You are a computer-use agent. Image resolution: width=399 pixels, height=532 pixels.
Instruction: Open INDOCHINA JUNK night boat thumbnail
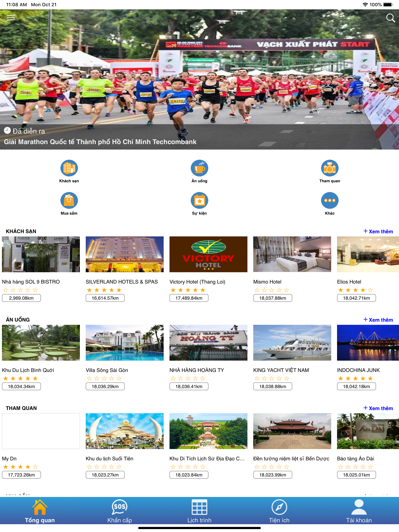coord(368,343)
